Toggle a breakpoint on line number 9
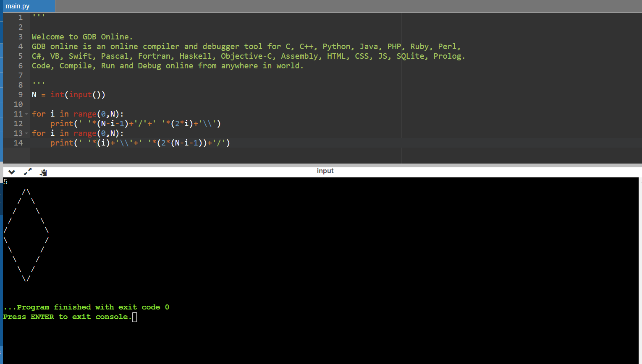 pyautogui.click(x=20, y=95)
